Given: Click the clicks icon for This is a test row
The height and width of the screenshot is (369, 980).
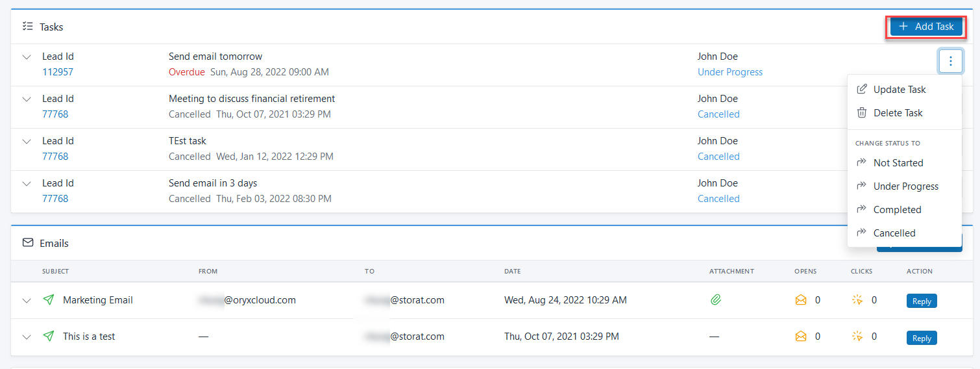Looking at the screenshot, I should click(x=857, y=337).
